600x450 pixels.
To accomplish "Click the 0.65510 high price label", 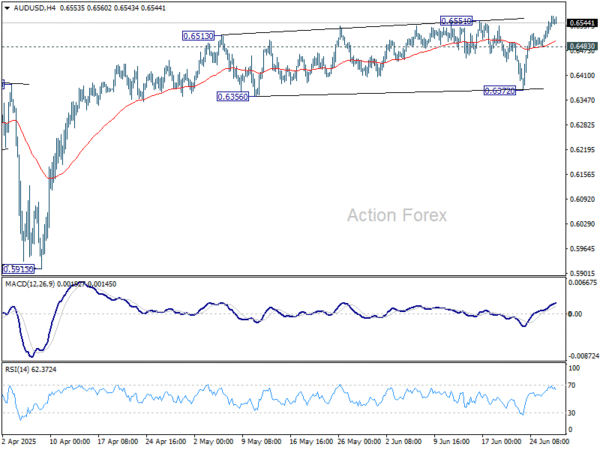I will pyautogui.click(x=457, y=21).
